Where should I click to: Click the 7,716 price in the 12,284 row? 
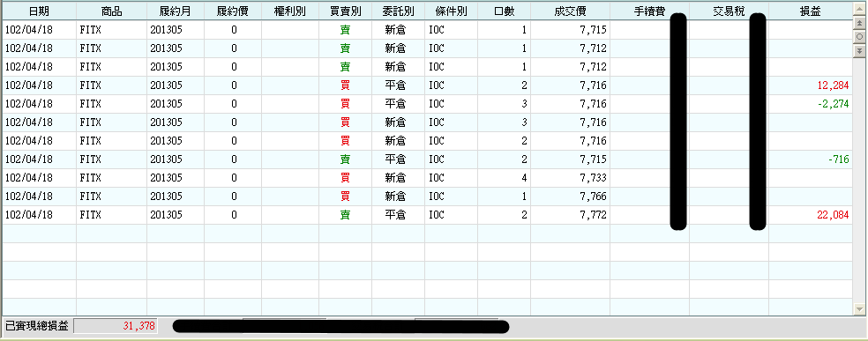(x=594, y=85)
